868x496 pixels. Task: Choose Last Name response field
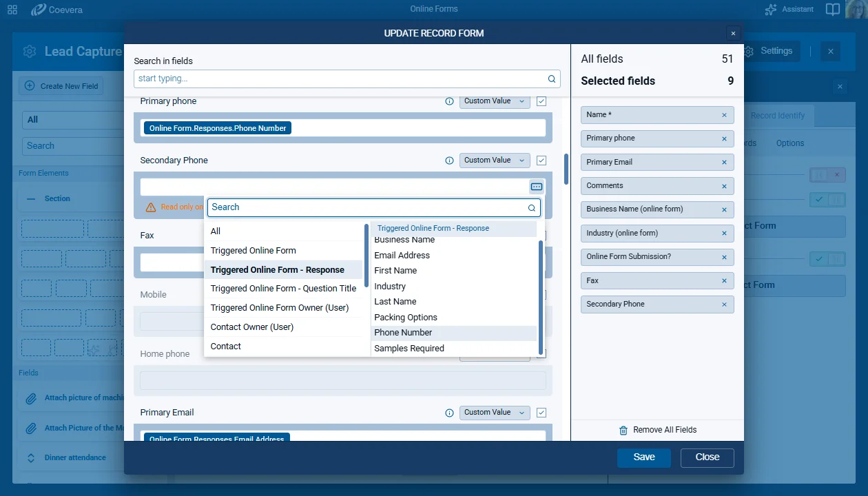click(x=454, y=302)
